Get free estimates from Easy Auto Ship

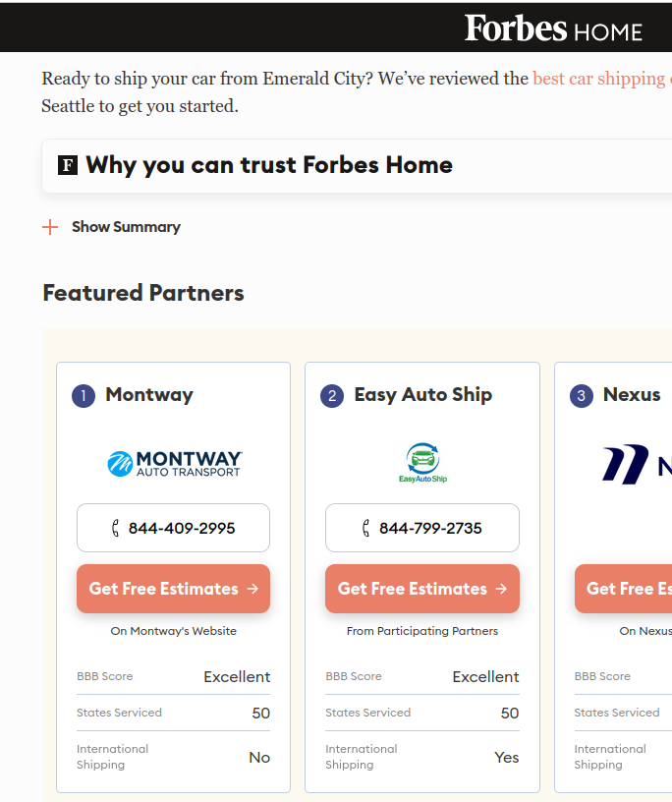point(422,589)
